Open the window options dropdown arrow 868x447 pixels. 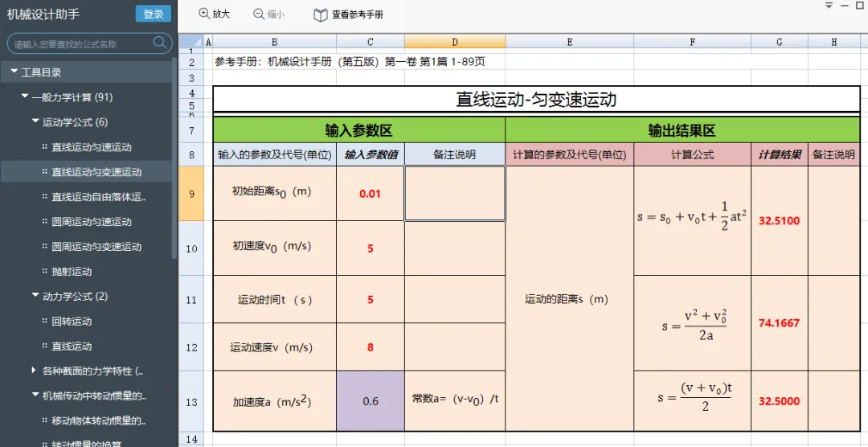[x=829, y=6]
